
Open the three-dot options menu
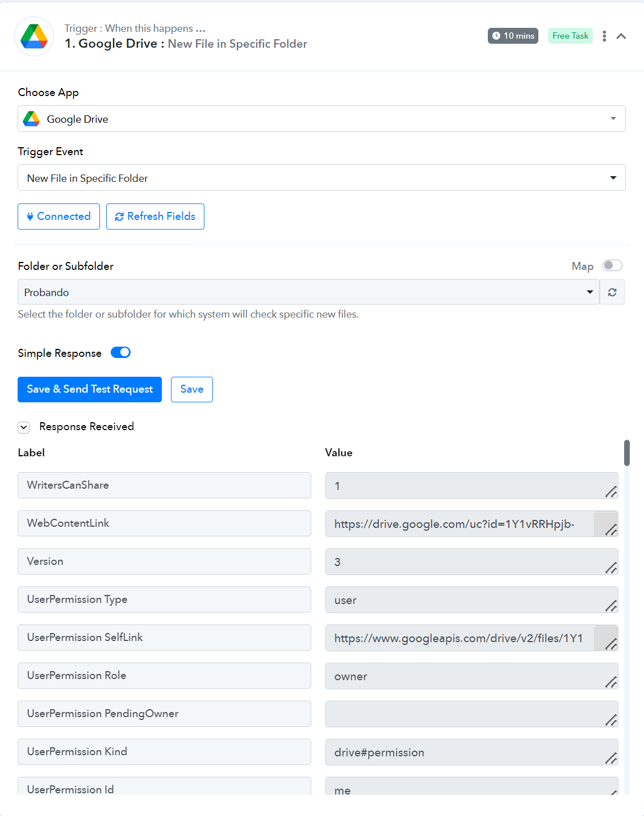[x=604, y=36]
